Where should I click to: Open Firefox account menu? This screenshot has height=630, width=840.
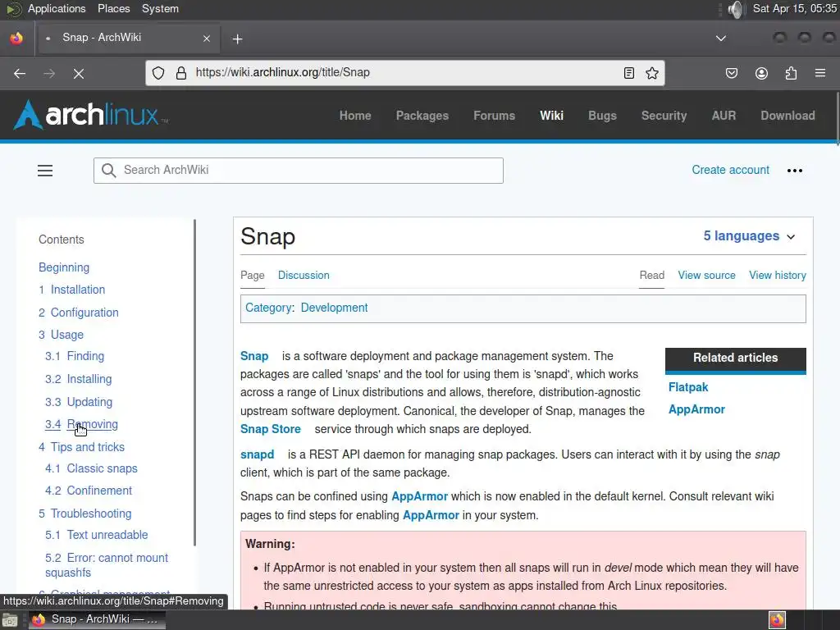pyautogui.click(x=761, y=73)
